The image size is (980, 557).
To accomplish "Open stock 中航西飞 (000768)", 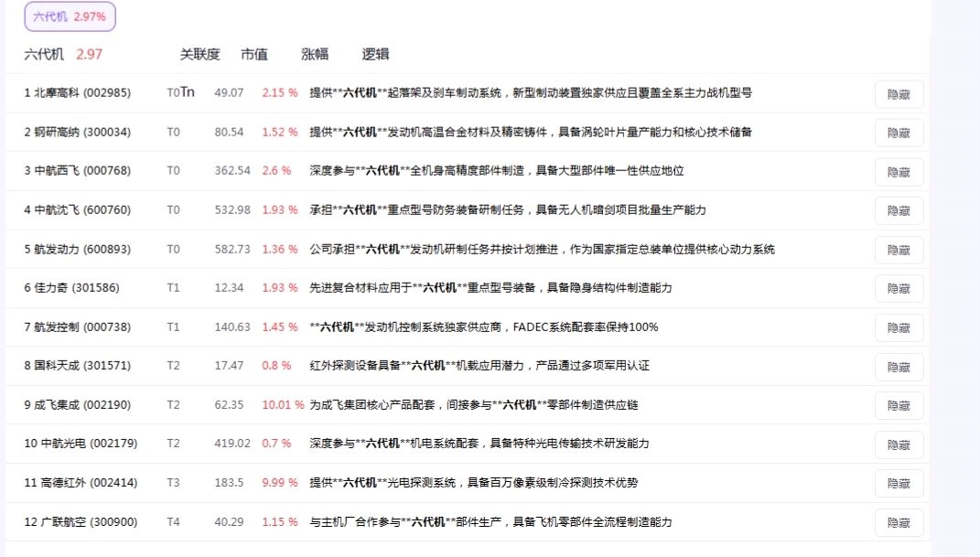I will click(x=78, y=170).
